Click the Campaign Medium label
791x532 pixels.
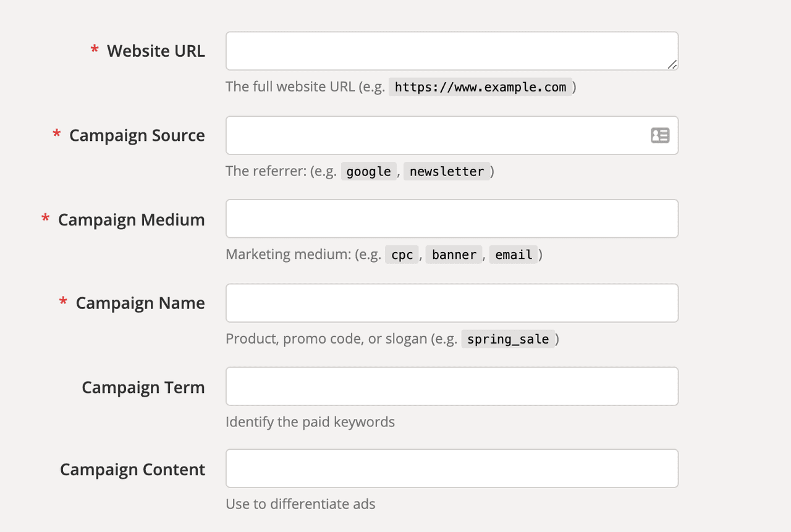pos(131,219)
